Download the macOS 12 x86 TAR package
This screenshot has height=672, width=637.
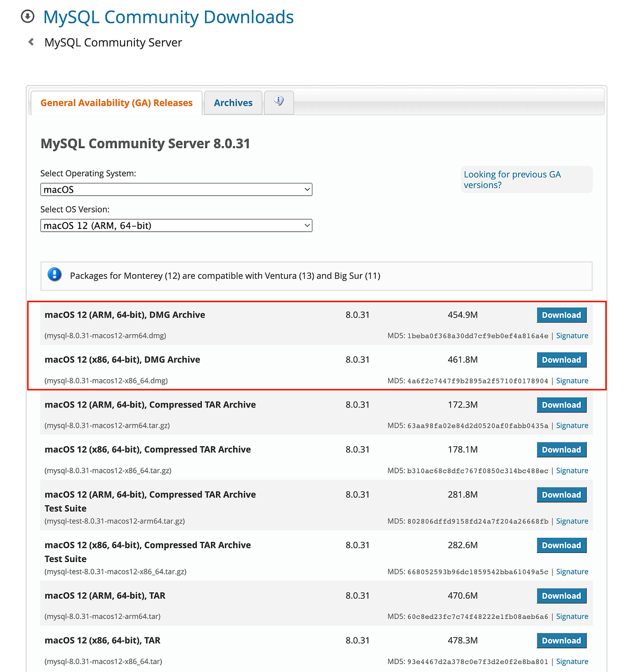561,640
